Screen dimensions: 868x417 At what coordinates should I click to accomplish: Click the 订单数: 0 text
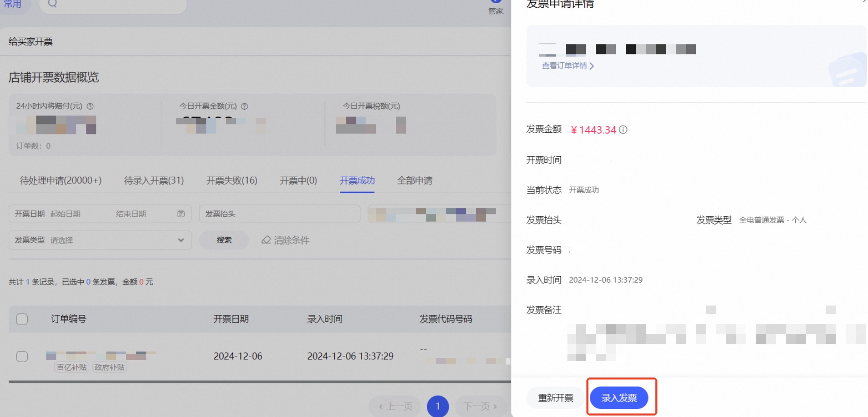(x=34, y=146)
